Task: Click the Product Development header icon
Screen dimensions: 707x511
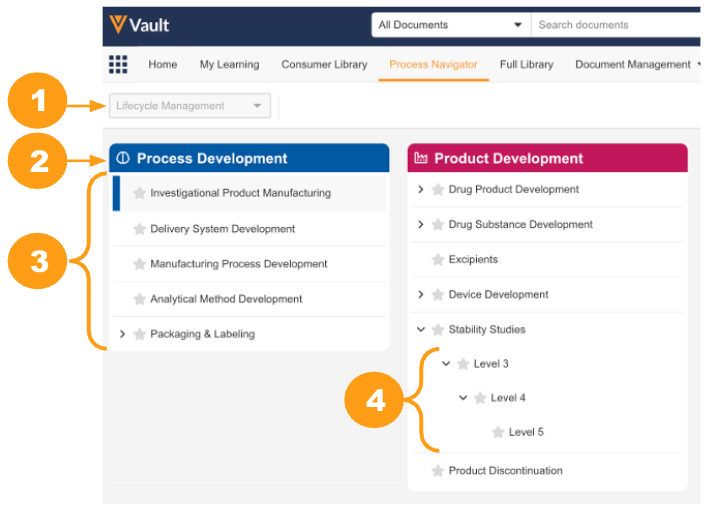Action: pos(421,158)
